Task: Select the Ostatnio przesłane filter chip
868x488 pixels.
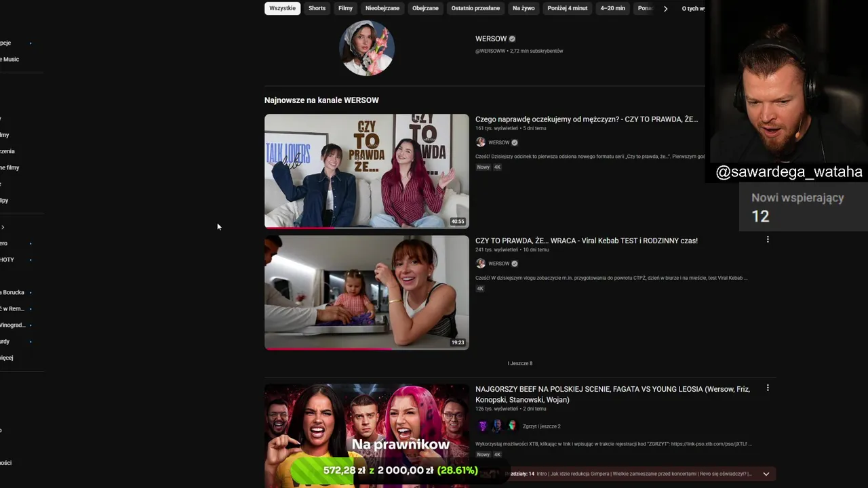Action: pos(475,8)
